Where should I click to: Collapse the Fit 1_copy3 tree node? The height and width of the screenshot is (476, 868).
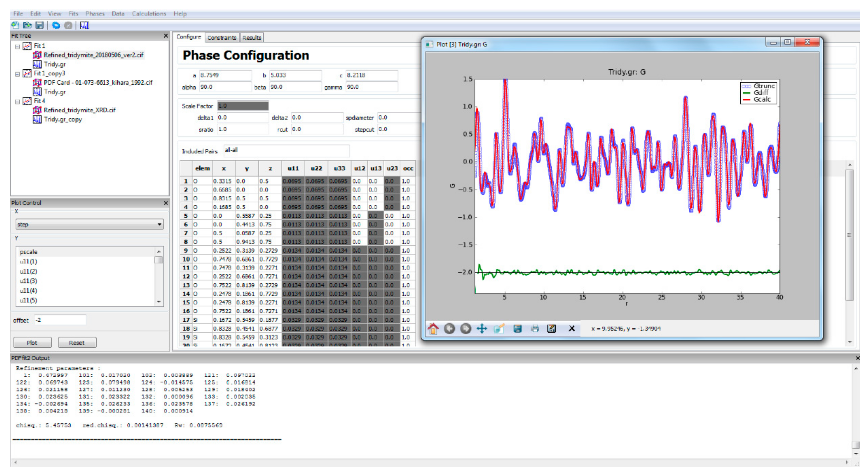[18, 74]
